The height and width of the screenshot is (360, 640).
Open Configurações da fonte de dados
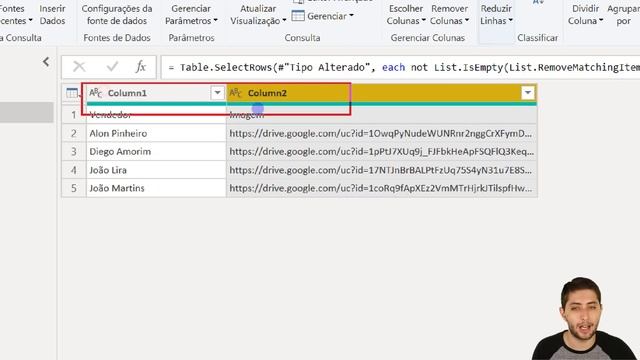[x=117, y=15]
